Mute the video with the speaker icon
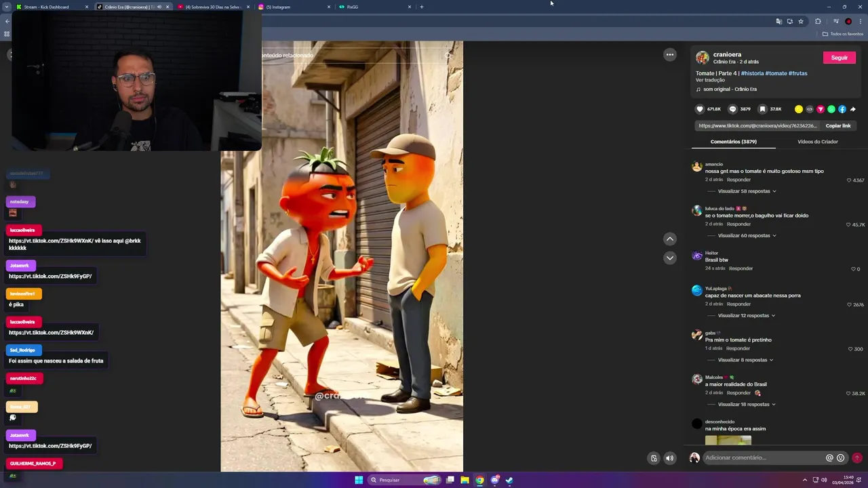Screen dimensions: 868x488 pyautogui.click(x=670, y=458)
